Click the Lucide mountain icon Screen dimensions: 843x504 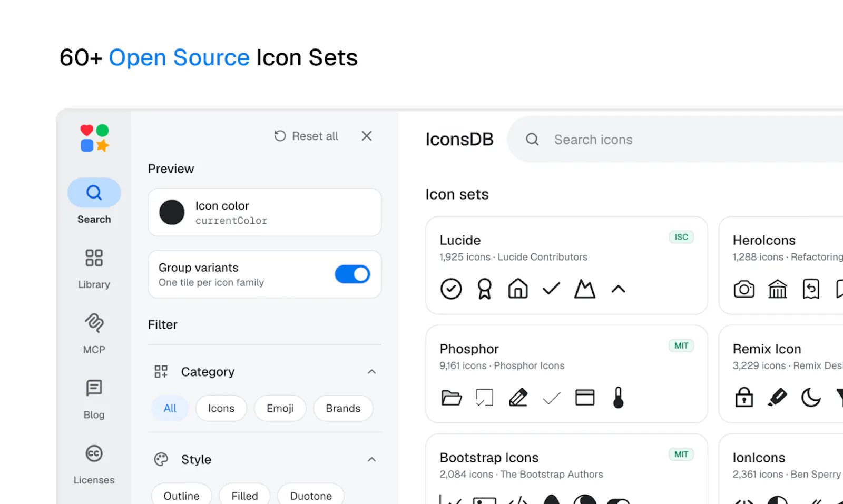point(585,289)
